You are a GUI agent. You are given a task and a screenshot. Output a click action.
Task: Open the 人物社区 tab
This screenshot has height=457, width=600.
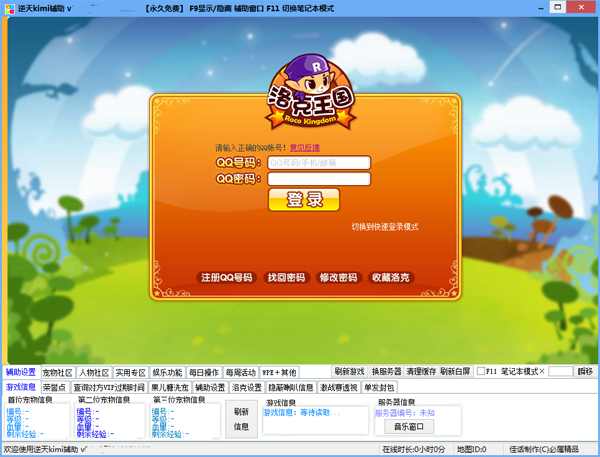(94, 372)
